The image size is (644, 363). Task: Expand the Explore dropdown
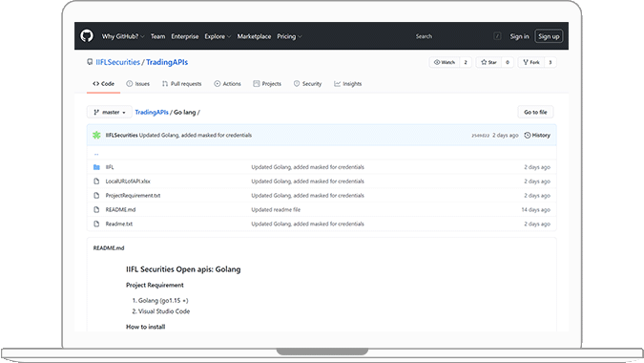click(218, 36)
